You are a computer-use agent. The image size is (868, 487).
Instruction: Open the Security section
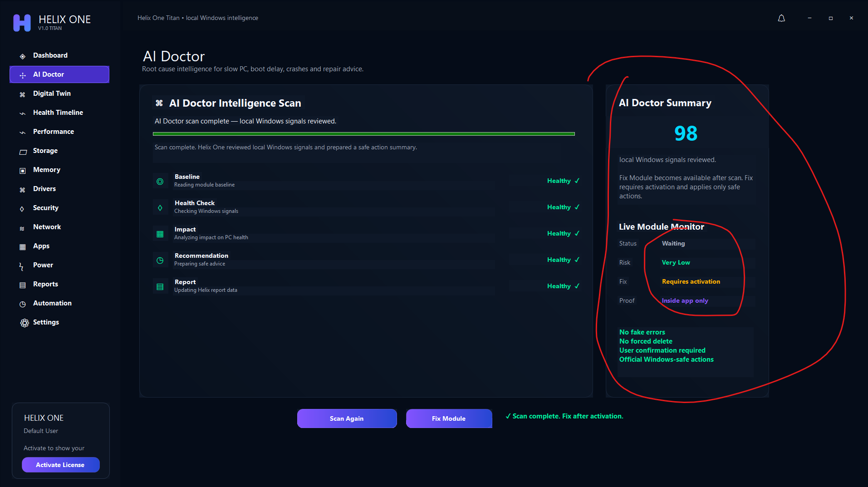pos(46,208)
